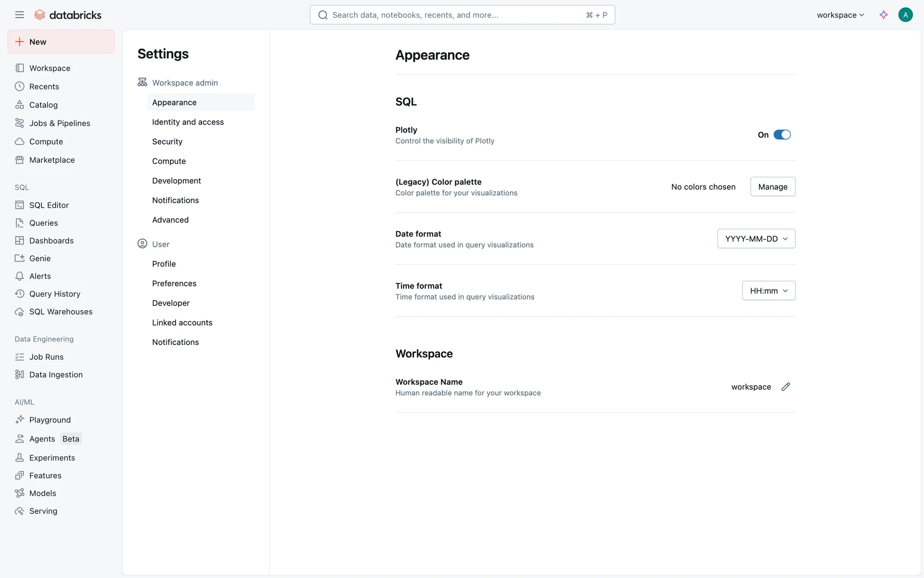Go to Genie in the sidebar
This screenshot has height=578, width=924.
pos(40,258)
